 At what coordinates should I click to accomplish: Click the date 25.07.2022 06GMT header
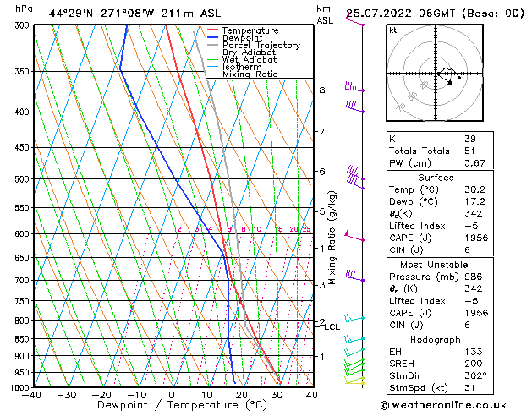[x=435, y=14]
